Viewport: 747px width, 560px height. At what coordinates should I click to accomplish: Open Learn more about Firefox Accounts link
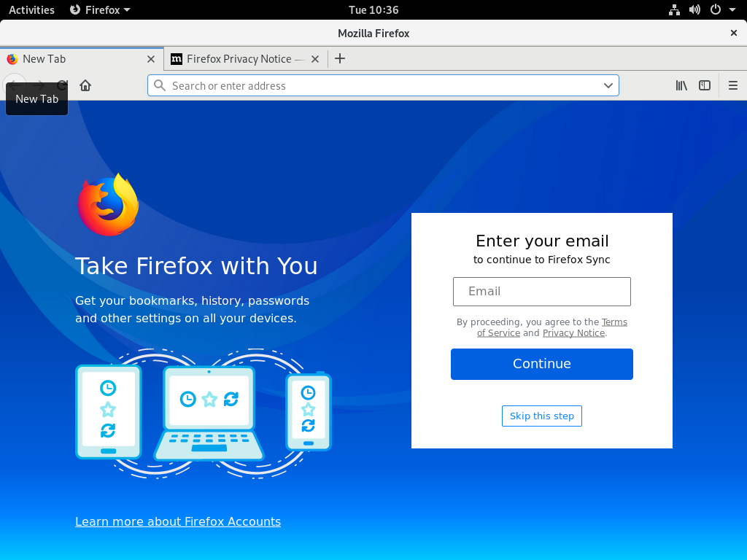tap(178, 521)
